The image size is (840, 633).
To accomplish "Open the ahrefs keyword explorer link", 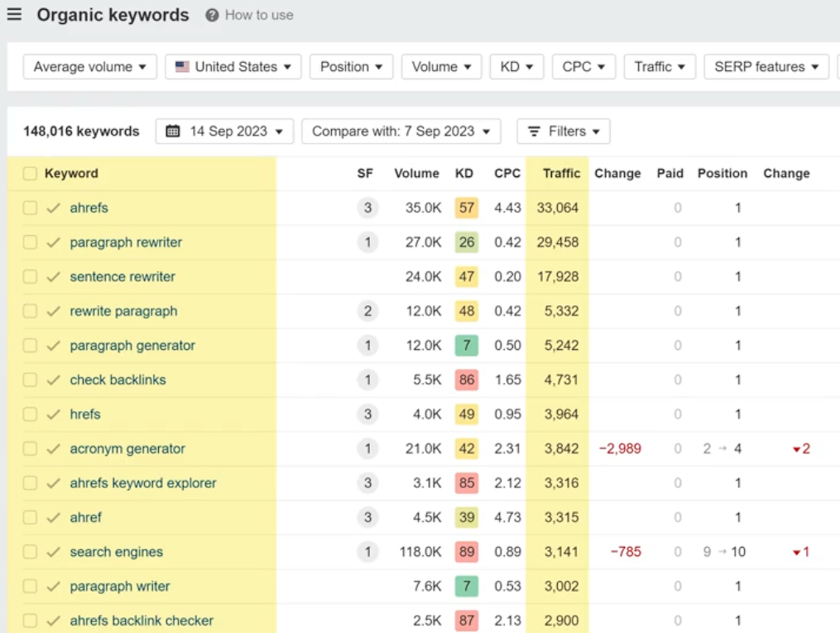I will point(143,483).
